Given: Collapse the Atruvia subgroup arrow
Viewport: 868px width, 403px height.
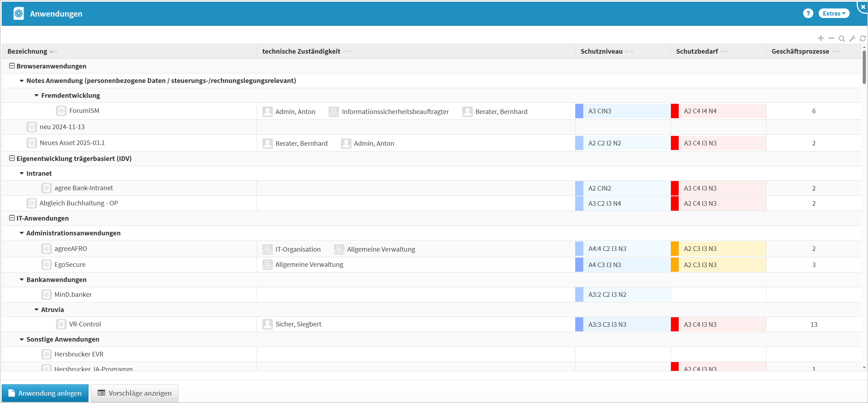Looking at the screenshot, I should (36, 309).
